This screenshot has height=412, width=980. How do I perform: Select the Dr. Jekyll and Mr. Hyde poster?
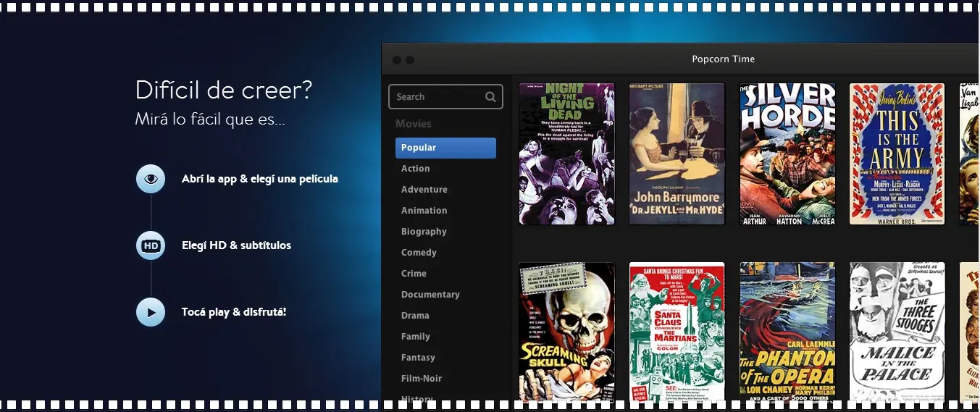point(677,154)
